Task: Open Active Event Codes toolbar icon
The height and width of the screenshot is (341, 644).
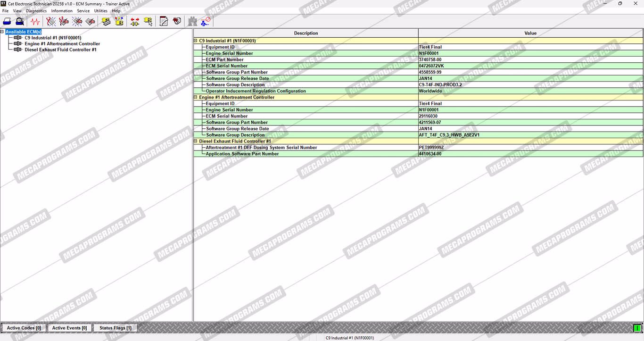Action: [77, 21]
